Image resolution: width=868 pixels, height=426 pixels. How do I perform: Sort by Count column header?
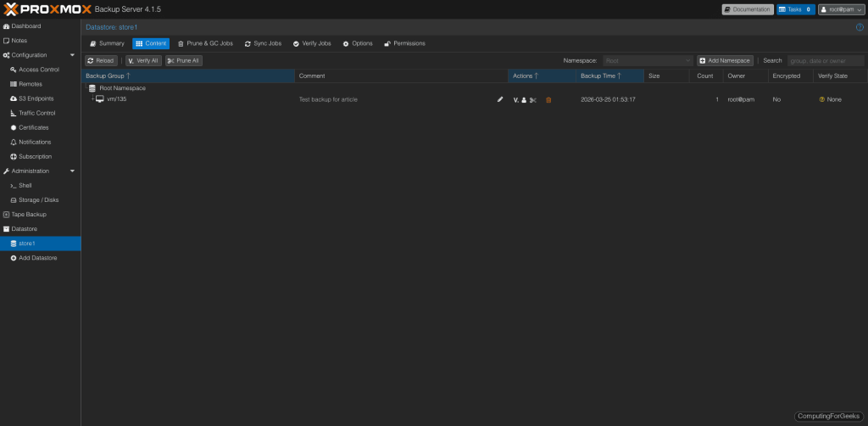pos(706,76)
